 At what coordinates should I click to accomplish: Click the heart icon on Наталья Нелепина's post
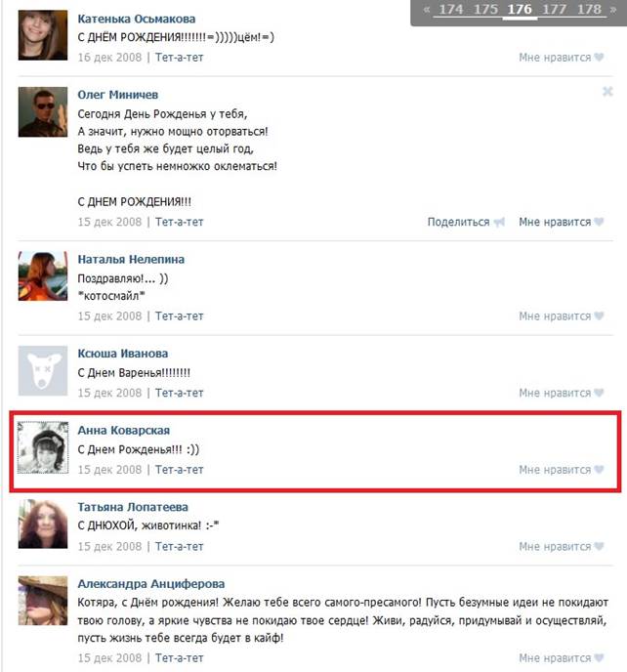tap(599, 315)
